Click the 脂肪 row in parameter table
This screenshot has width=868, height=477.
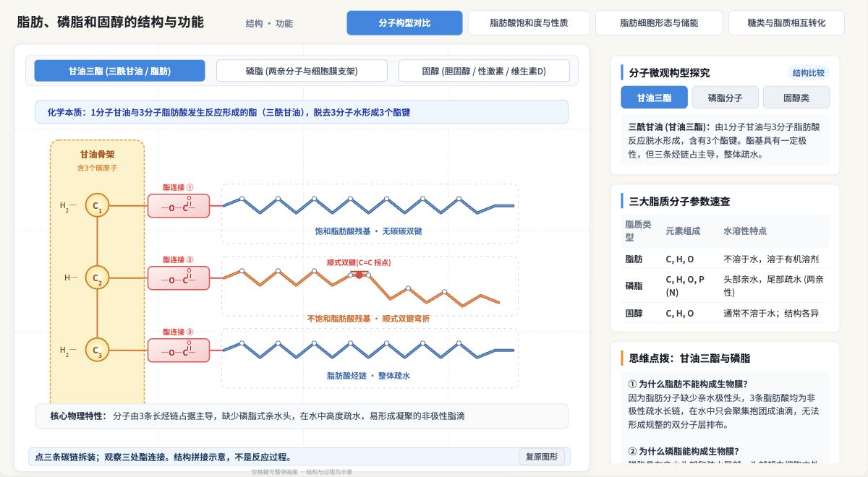point(726,259)
